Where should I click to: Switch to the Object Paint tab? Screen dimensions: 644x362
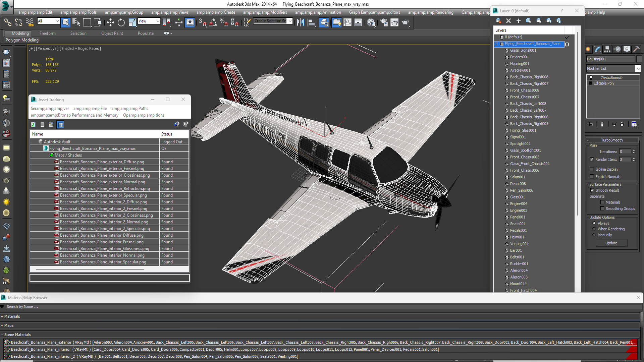click(112, 33)
